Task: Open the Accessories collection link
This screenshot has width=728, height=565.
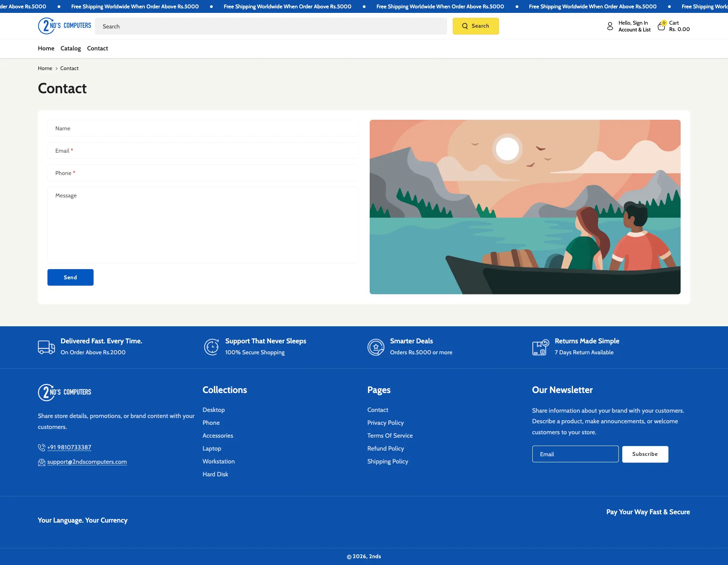Action: point(218,435)
